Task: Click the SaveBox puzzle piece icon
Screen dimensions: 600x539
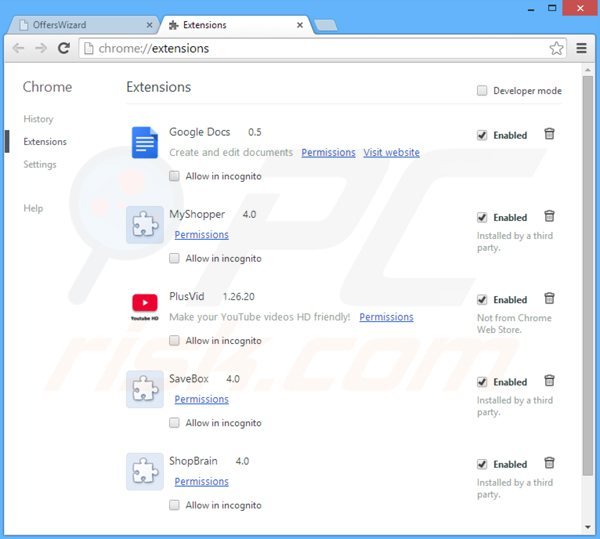Action: 145,389
